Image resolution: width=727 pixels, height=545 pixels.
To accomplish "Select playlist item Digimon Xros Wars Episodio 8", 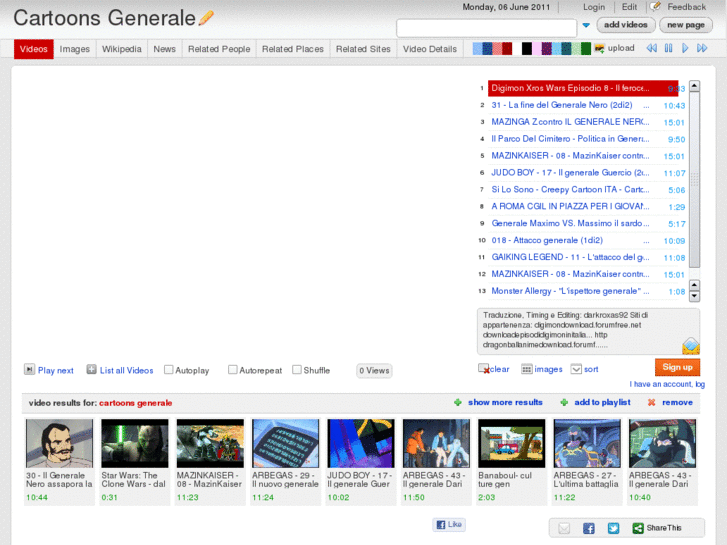I will coord(583,88).
